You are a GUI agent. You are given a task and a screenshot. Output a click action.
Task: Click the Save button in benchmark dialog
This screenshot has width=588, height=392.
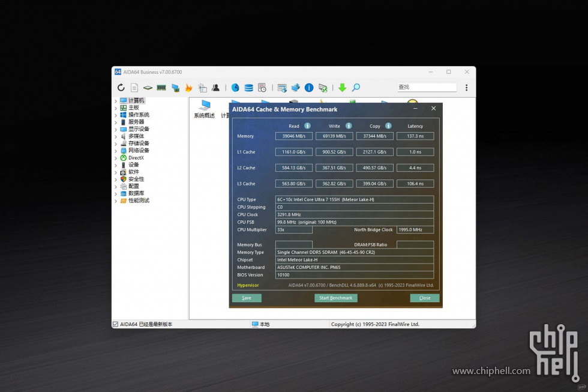247,298
